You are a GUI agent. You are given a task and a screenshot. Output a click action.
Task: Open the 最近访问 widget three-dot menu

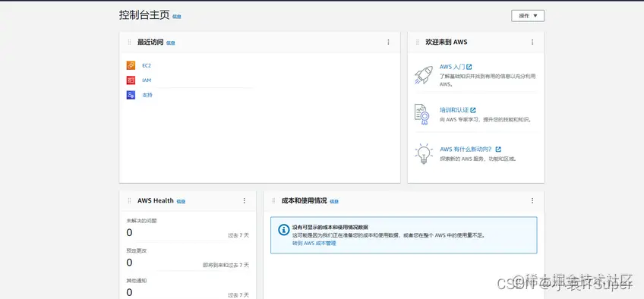[x=389, y=42]
